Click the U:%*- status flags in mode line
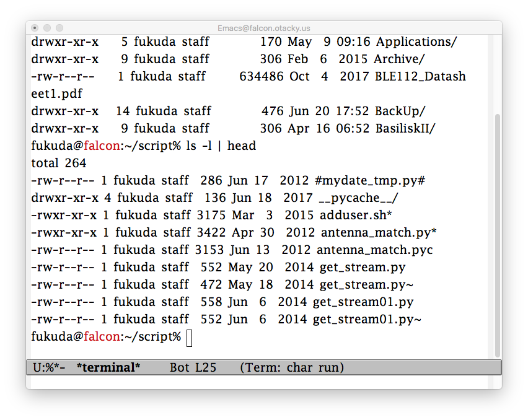The image size is (528, 420). click(49, 367)
